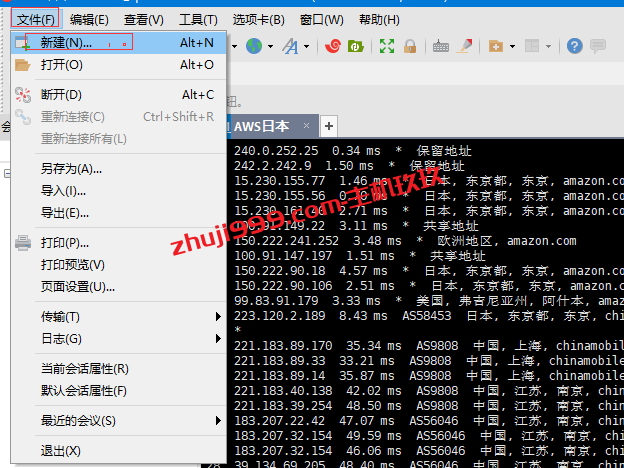Screen dimensions: 624x468
Task: Click the globe browser toolbar icon
Action: coord(254,46)
